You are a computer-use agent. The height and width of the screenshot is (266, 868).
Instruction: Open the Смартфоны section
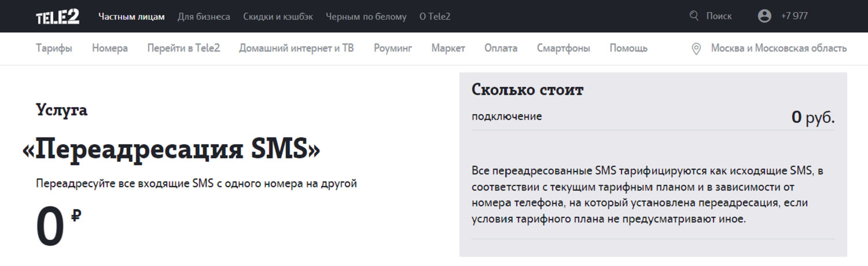coord(564,49)
